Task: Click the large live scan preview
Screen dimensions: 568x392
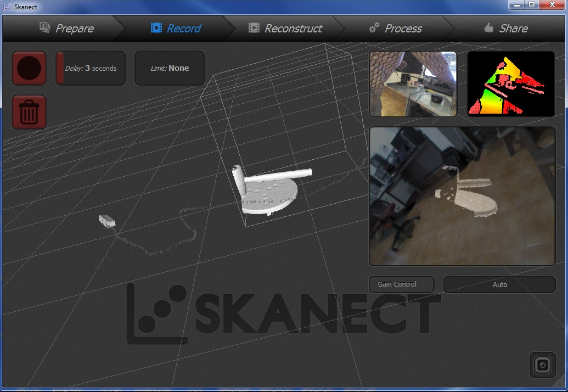Action: click(x=462, y=196)
